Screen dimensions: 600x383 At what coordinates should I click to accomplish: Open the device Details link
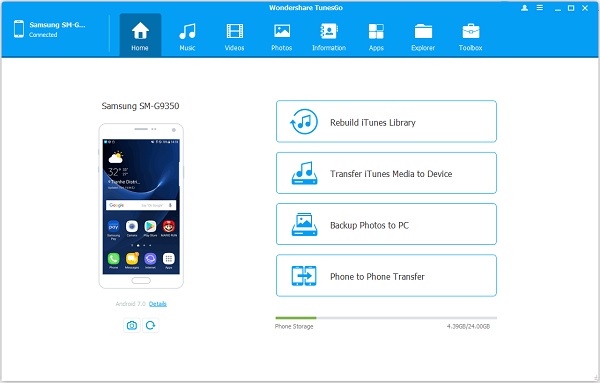point(158,304)
